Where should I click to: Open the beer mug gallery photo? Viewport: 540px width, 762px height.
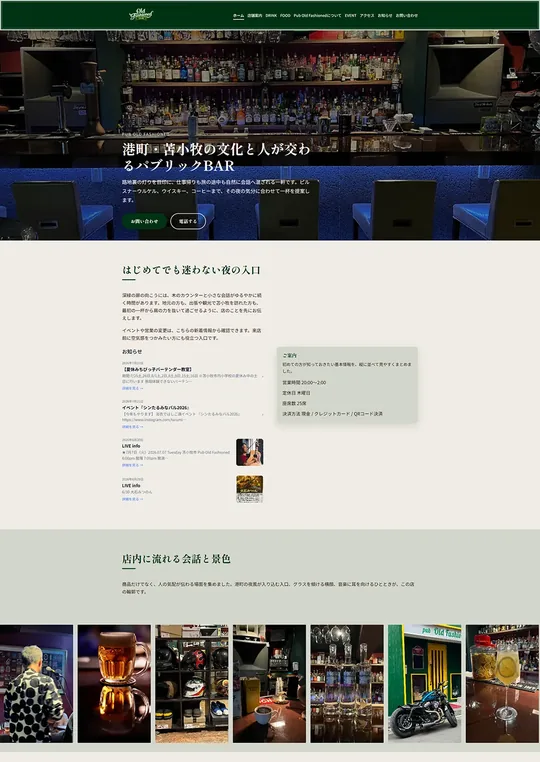coord(114,684)
